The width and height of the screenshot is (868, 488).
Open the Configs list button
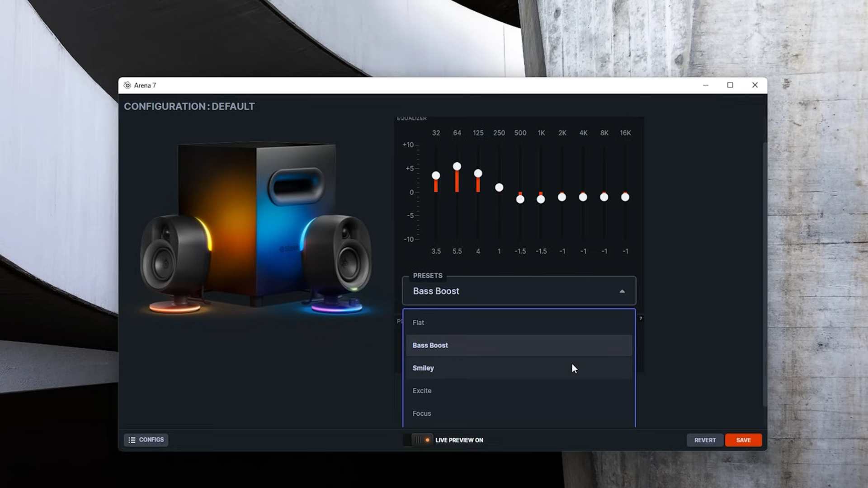[146, 440]
